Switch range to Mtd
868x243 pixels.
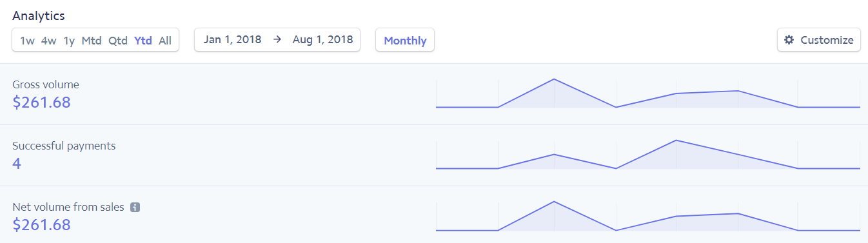[92, 41]
